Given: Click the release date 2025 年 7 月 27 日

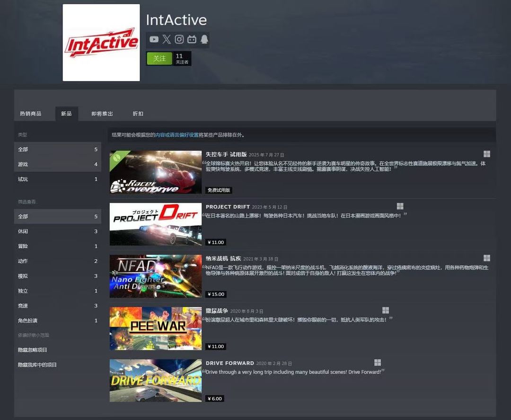Looking at the screenshot, I should click(266, 155).
